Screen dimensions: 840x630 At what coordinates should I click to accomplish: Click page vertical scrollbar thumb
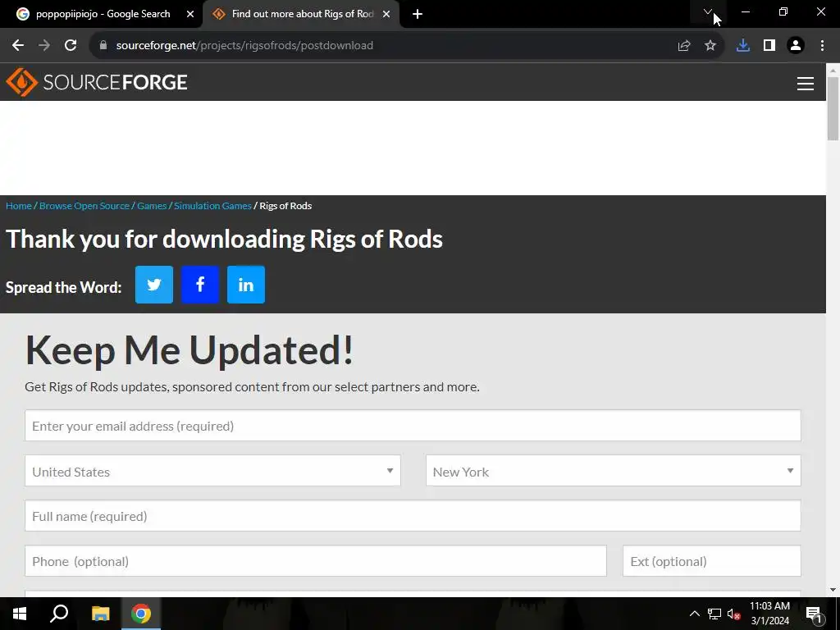(833, 109)
